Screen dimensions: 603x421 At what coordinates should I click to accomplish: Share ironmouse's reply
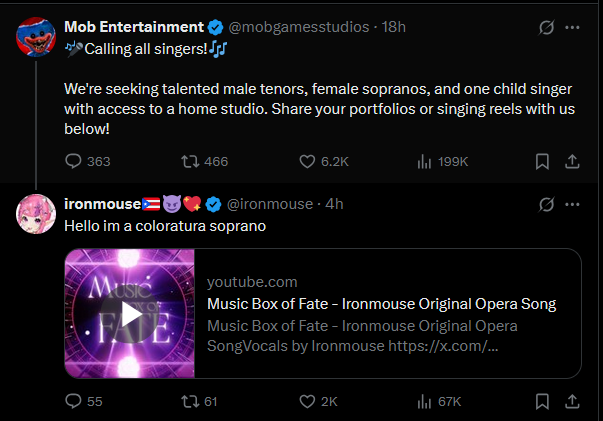pos(573,401)
